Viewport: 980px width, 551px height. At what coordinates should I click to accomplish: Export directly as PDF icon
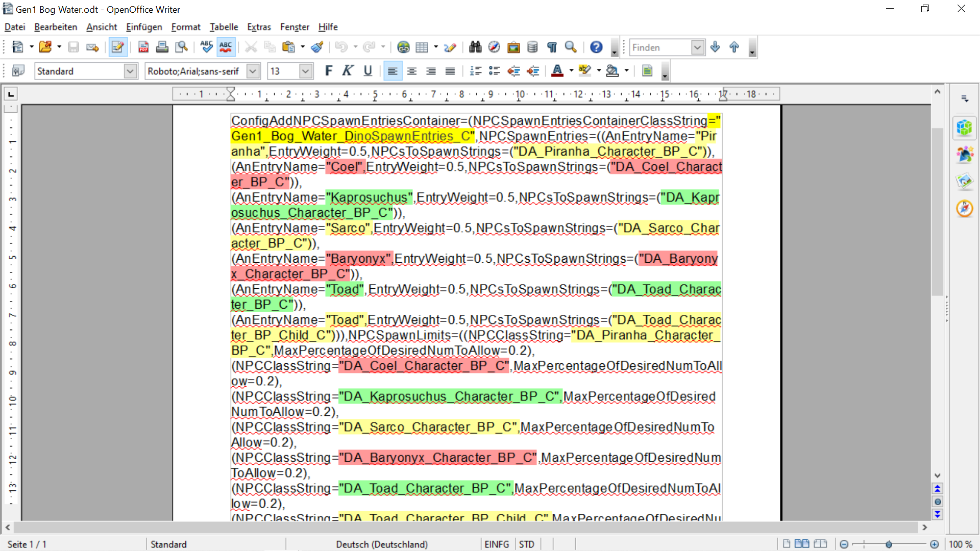tap(143, 47)
